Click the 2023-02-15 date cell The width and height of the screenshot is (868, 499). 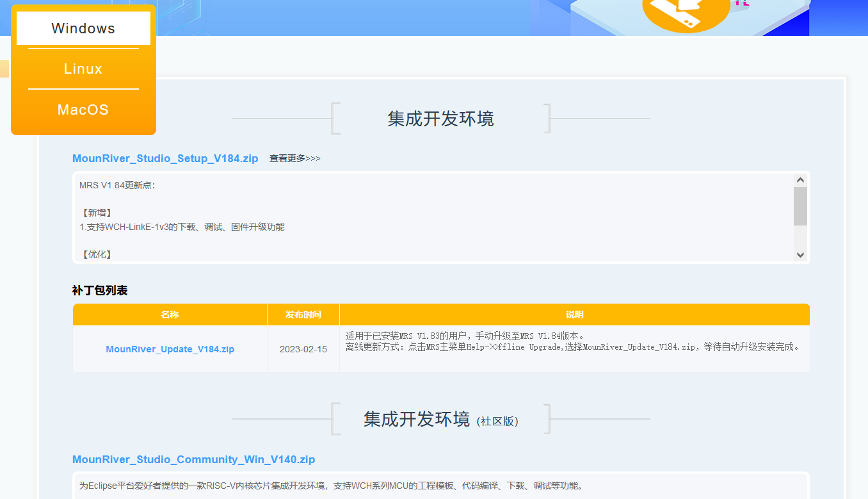(x=303, y=349)
